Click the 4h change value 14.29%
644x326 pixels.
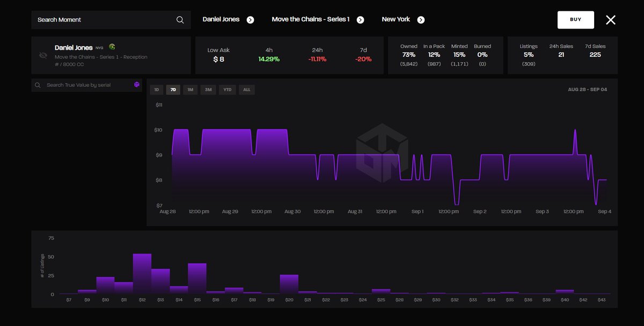coord(269,59)
